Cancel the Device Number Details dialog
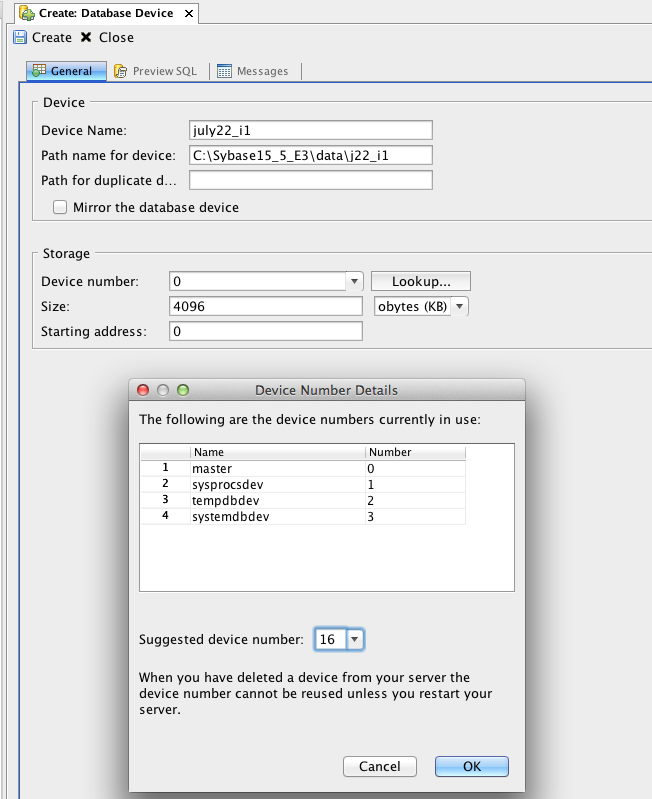Screen dimensions: 652x799 point(379,767)
